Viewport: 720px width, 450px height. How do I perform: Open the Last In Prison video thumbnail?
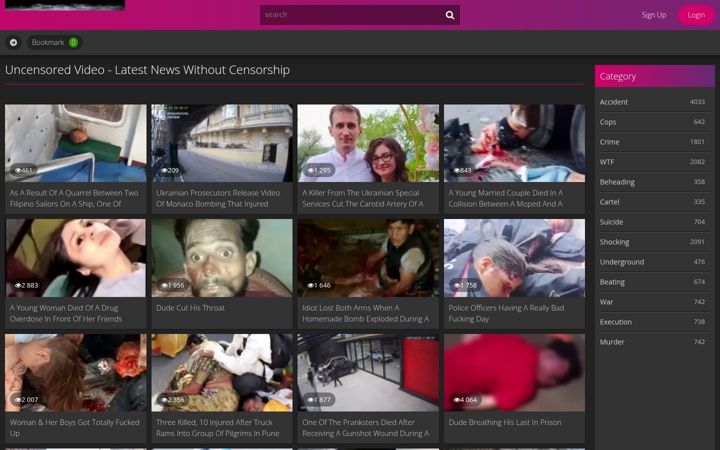[514, 373]
